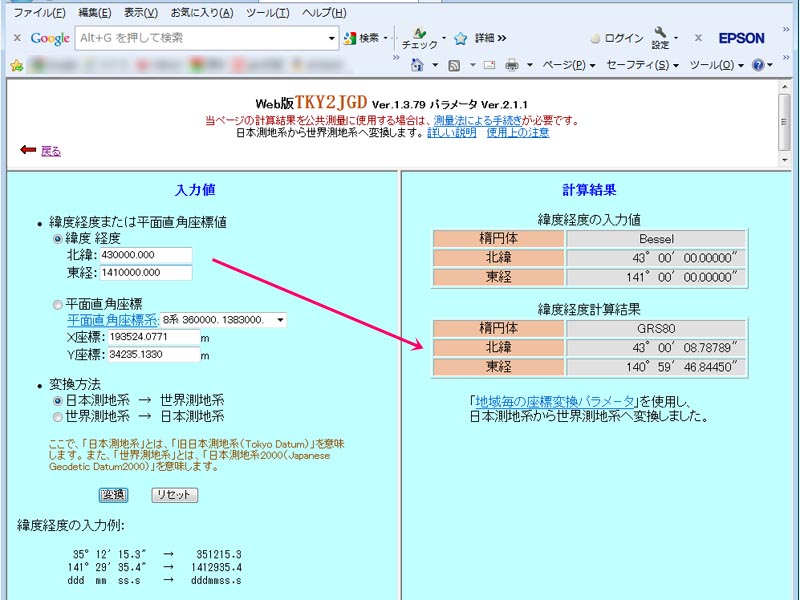Click the 戻る back link
Image resolution: width=800 pixels, height=600 pixels.
[50, 151]
